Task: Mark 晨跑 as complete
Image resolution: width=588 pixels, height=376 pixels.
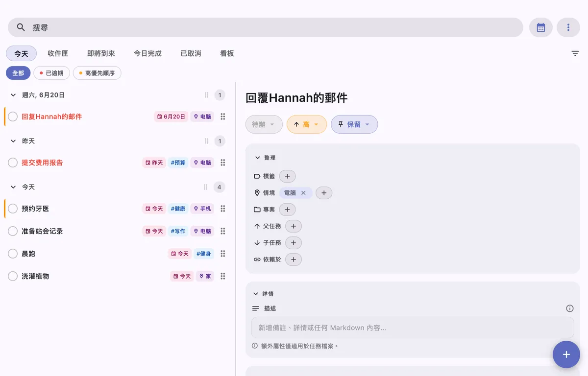Action: coord(13,254)
